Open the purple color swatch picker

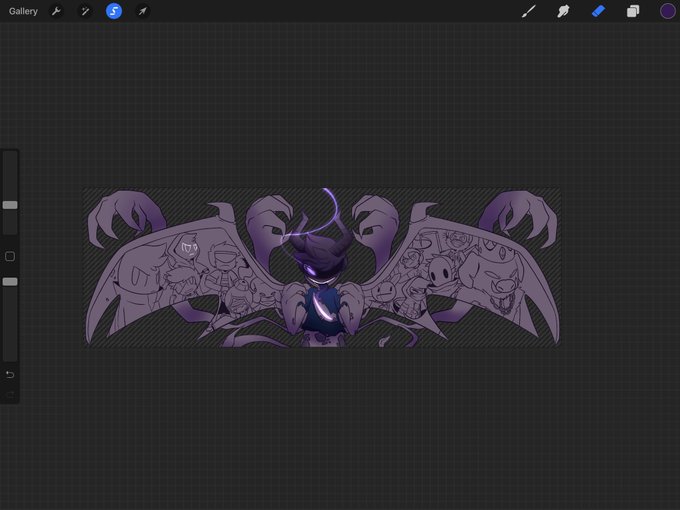667,11
